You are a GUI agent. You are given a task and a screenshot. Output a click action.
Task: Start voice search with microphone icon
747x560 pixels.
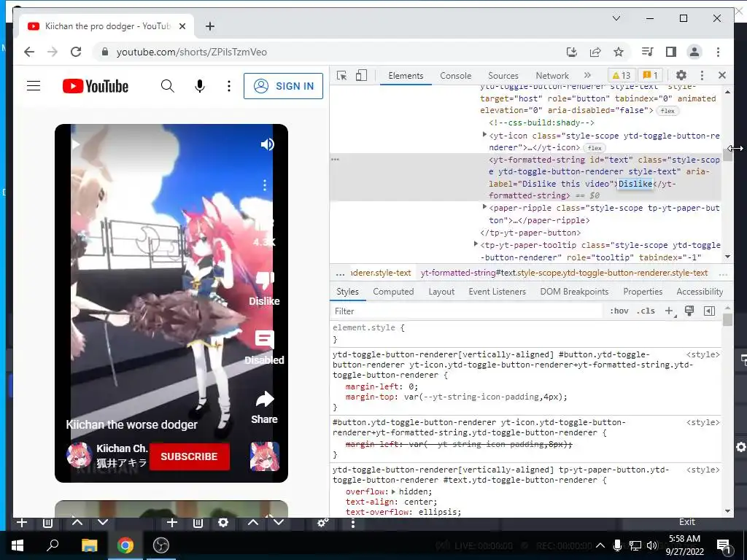pos(200,86)
